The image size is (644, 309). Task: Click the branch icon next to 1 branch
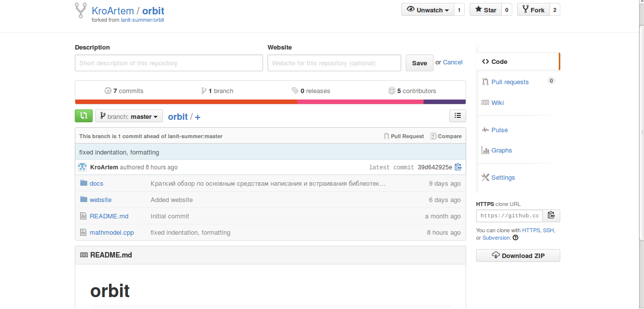[204, 91]
